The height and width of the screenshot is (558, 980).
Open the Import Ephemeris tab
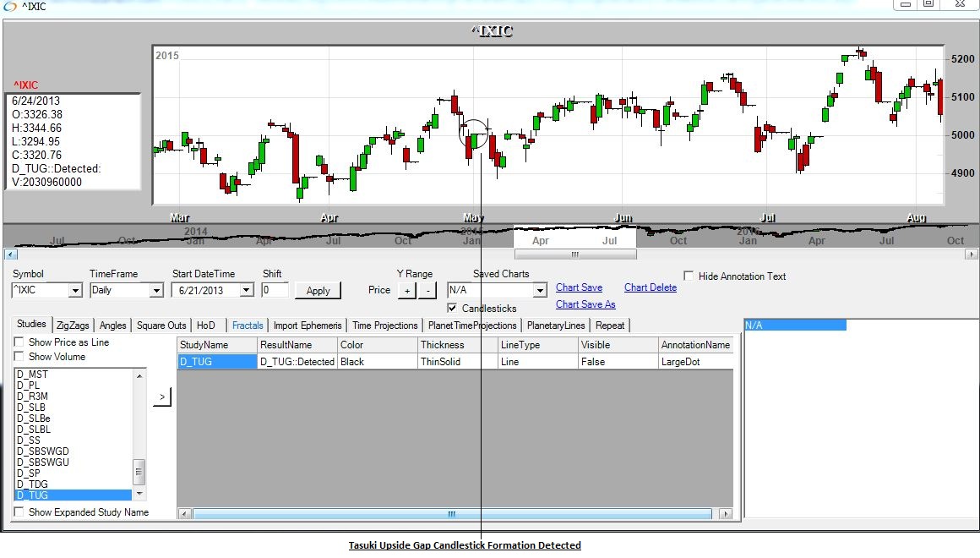click(x=308, y=325)
